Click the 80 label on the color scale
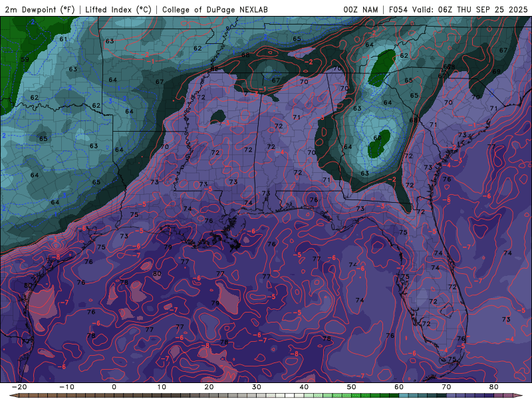Viewport: 532px width, 399px height. tap(494, 387)
